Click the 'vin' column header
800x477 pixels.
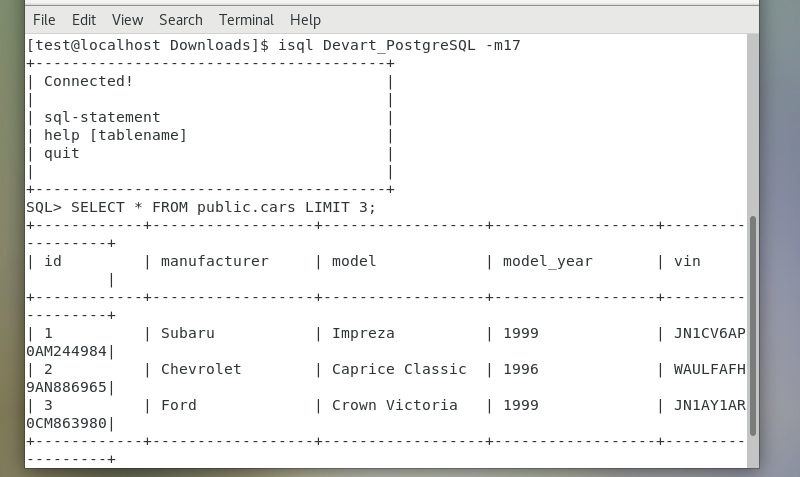687,261
